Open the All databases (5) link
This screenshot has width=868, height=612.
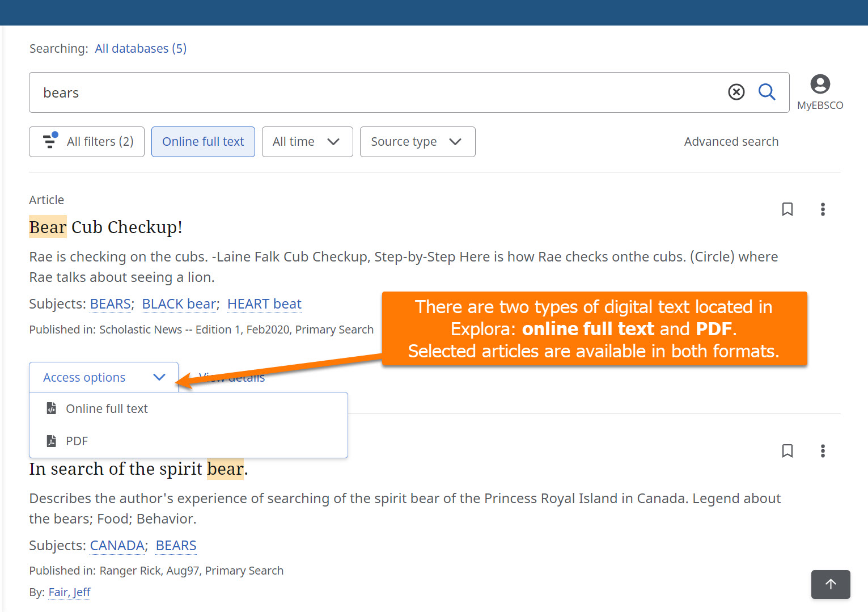pos(141,49)
